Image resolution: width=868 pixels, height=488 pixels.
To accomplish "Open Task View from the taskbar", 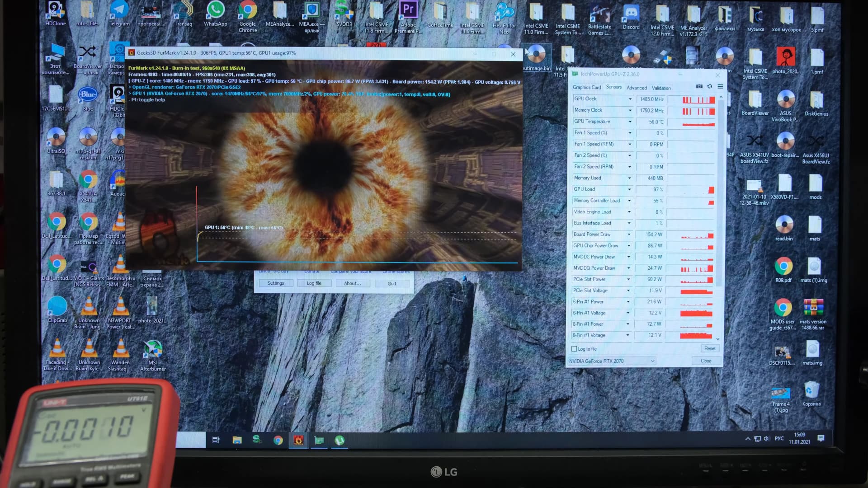I will 216,440.
